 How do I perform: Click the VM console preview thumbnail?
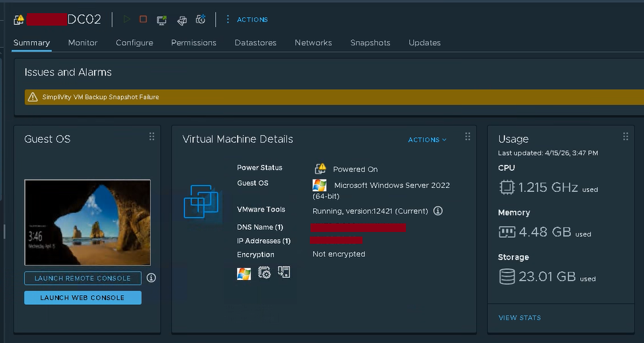[87, 222]
